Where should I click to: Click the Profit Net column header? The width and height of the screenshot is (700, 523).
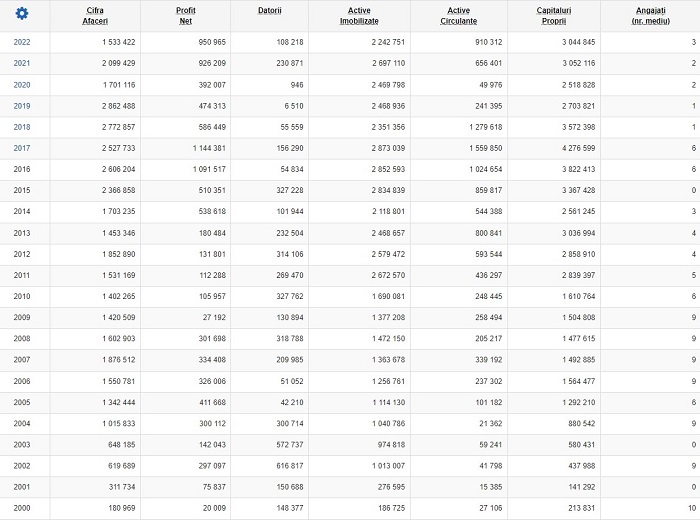coord(186,16)
